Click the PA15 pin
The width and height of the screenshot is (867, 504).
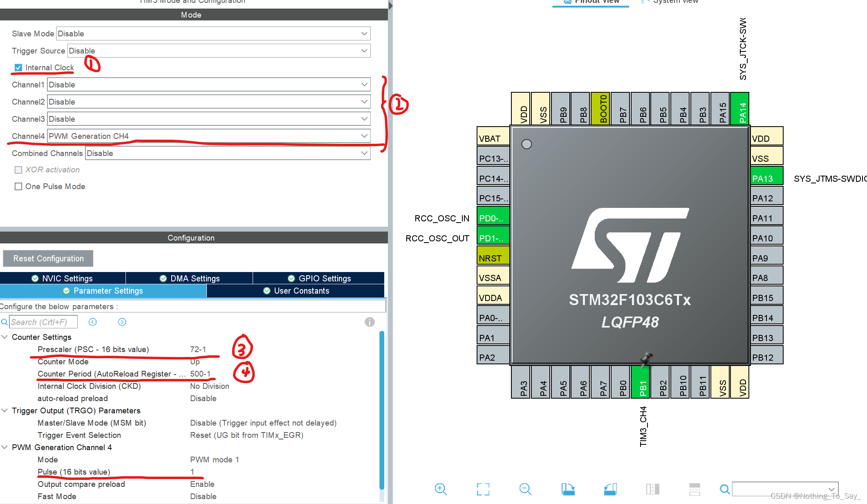720,108
